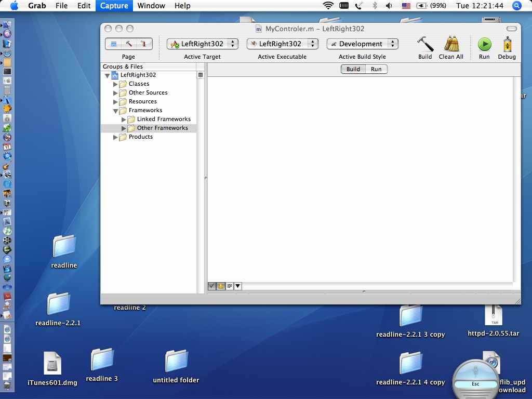Image resolution: width=532 pixels, height=399 pixels.
Task: Open the Active Target dropdown
Action: [x=203, y=44]
